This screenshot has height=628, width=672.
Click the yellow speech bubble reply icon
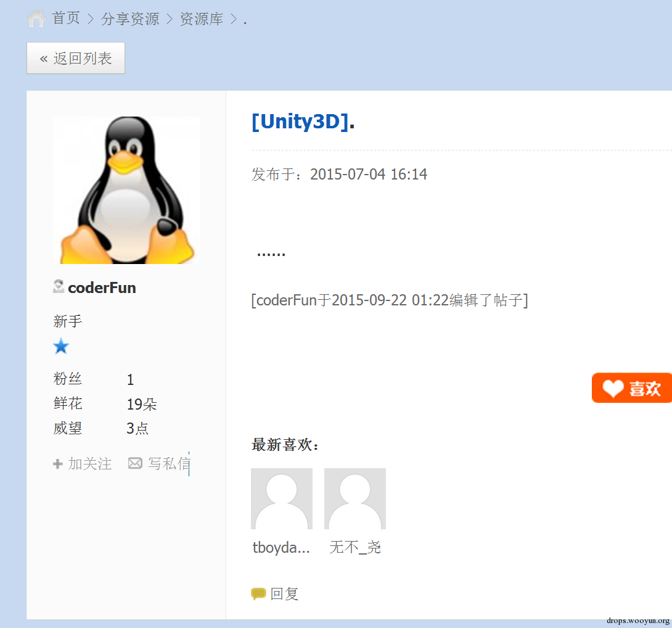(258, 593)
